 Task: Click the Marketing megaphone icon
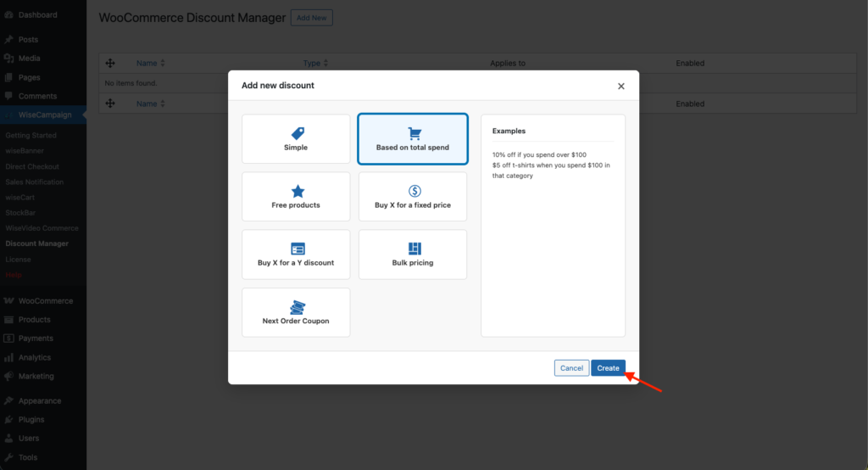[8, 376]
